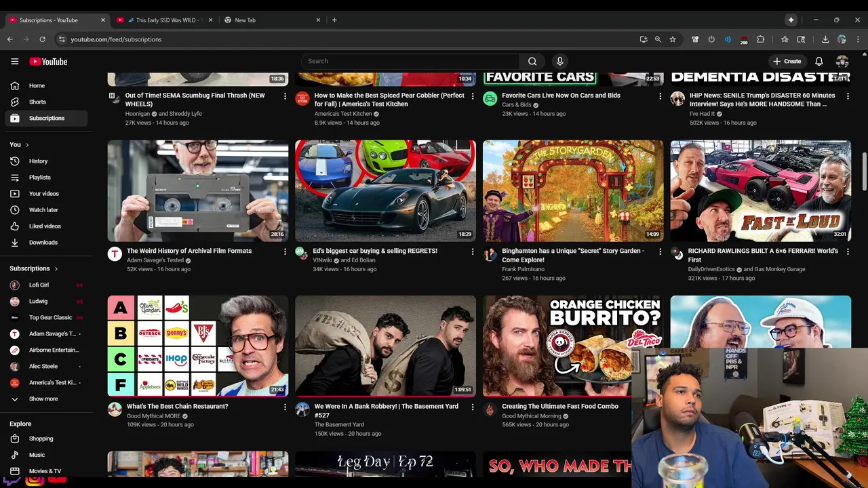The height and width of the screenshot is (488, 868).
Task: Start voice search with microphone icon
Action: (x=559, y=61)
